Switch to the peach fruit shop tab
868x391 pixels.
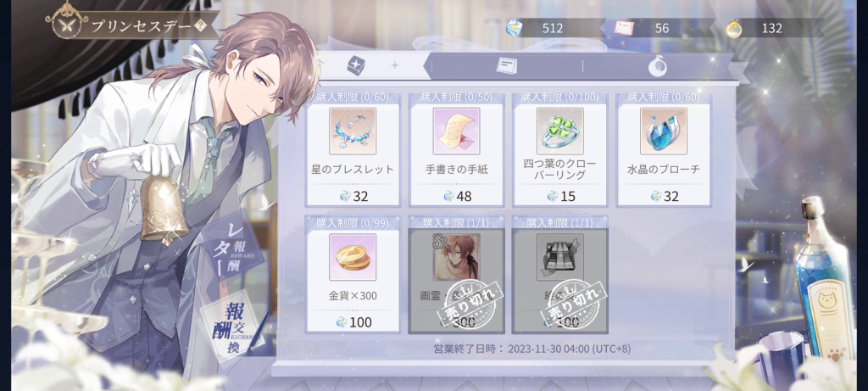pos(658,66)
